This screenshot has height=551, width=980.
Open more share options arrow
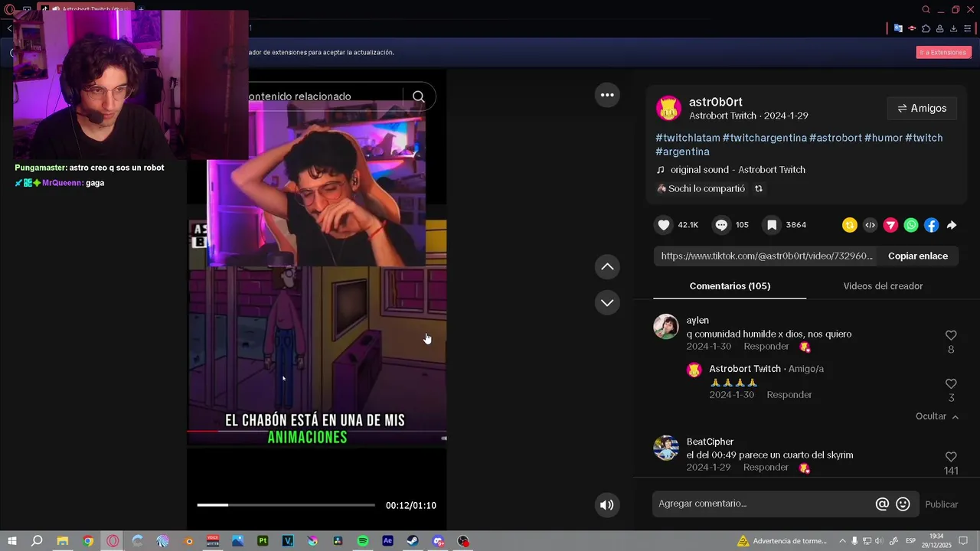pos(952,225)
